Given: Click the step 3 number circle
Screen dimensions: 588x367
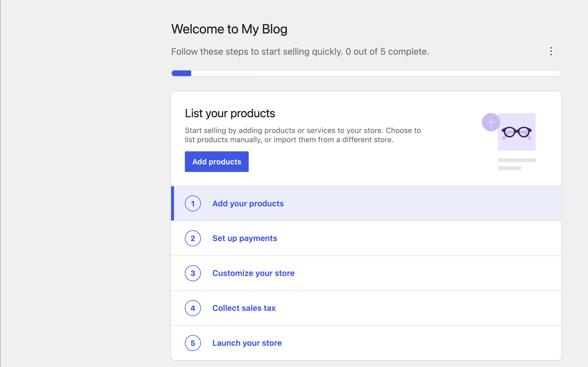Looking at the screenshot, I should pyautogui.click(x=193, y=273).
